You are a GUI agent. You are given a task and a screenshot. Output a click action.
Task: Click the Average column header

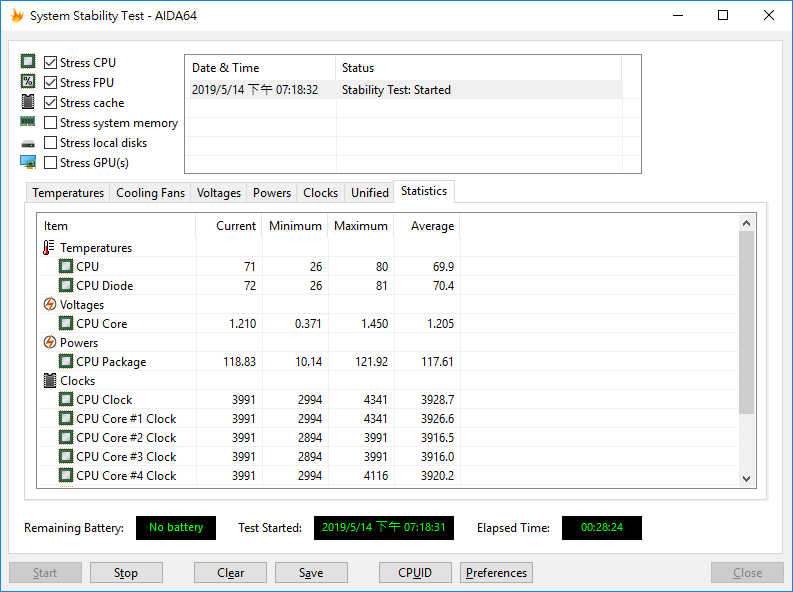(427, 226)
